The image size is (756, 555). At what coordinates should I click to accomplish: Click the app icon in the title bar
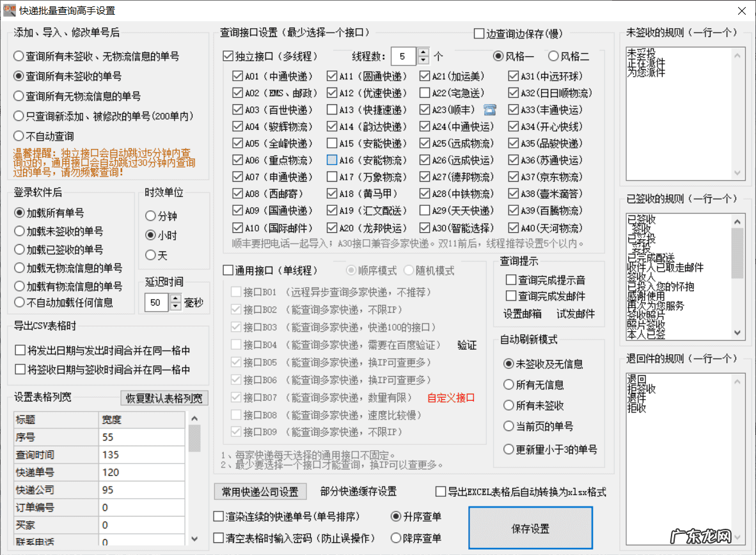9,10
